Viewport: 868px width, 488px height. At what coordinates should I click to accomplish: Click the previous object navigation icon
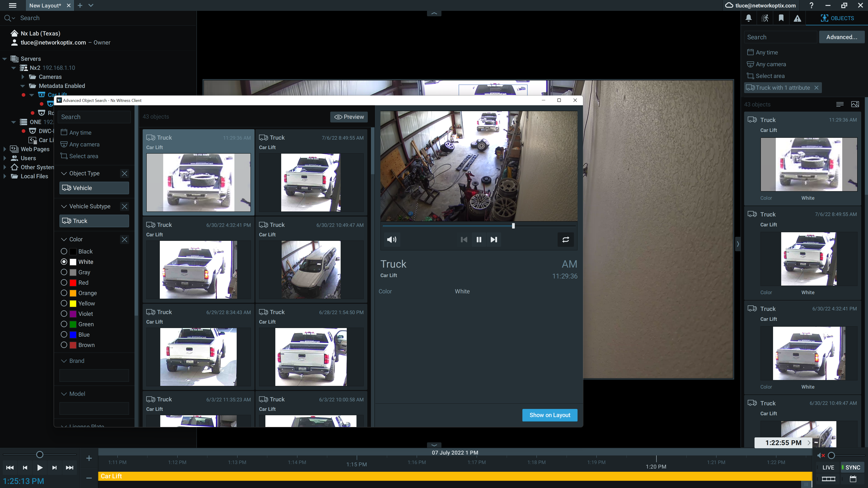(x=464, y=239)
